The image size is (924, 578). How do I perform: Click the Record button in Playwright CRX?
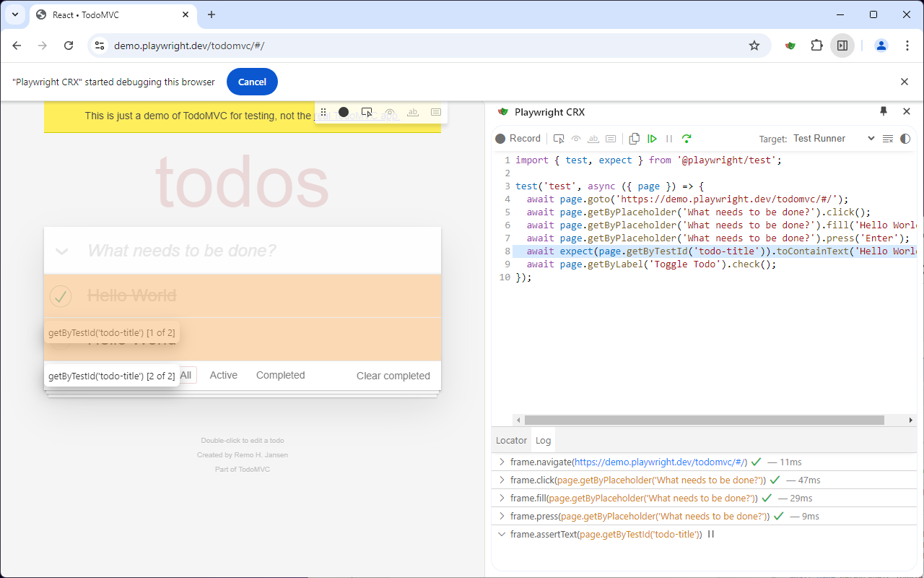[x=518, y=139]
